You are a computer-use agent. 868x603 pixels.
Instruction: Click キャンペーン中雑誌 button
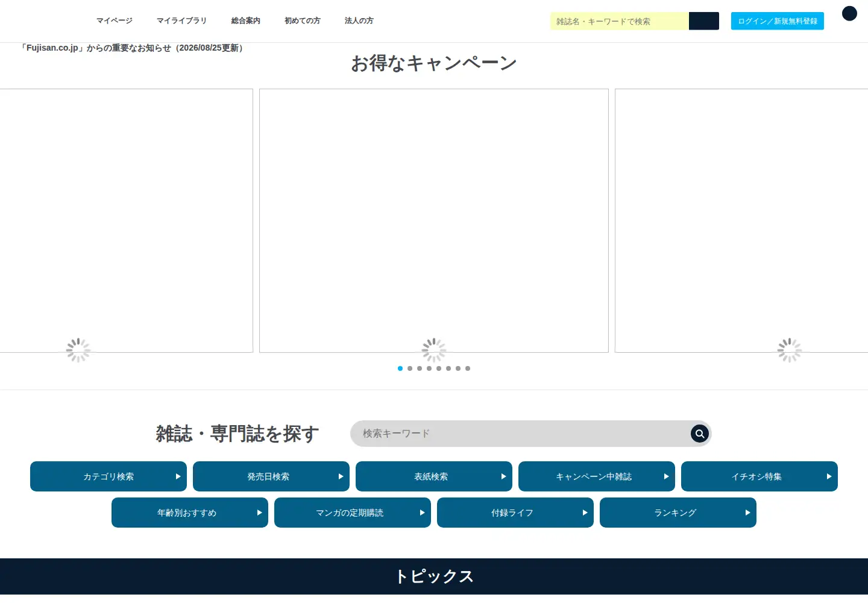click(x=597, y=476)
